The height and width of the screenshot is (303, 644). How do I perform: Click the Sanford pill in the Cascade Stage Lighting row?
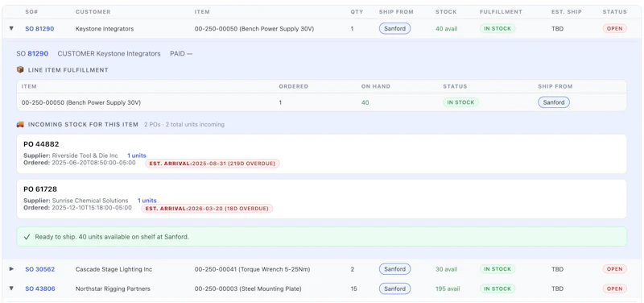point(394,269)
